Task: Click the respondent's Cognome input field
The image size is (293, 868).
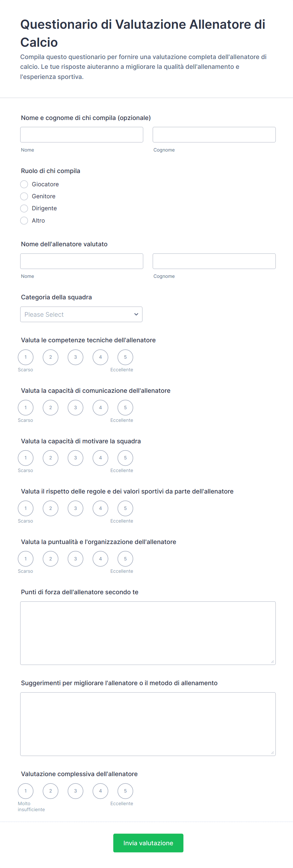Action: [214, 135]
